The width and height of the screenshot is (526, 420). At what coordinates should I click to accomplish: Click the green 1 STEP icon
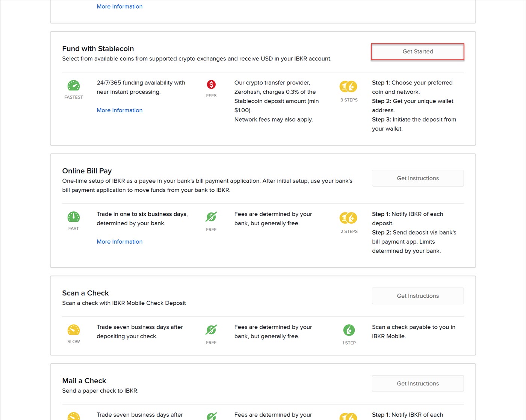point(349,330)
